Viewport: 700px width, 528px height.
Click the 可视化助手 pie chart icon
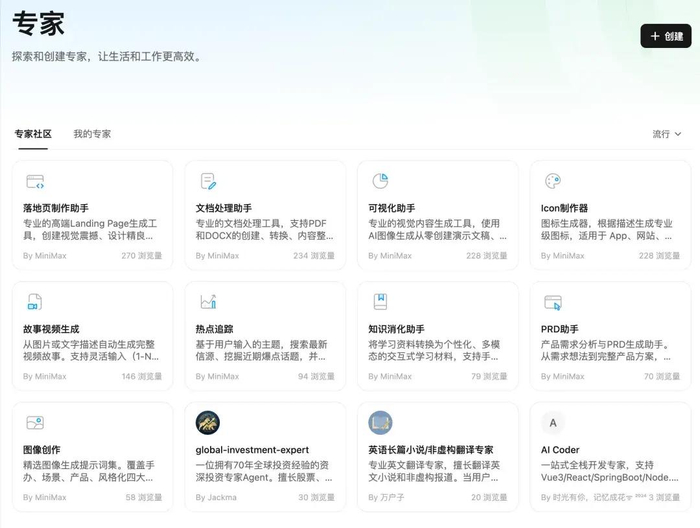pyautogui.click(x=380, y=181)
